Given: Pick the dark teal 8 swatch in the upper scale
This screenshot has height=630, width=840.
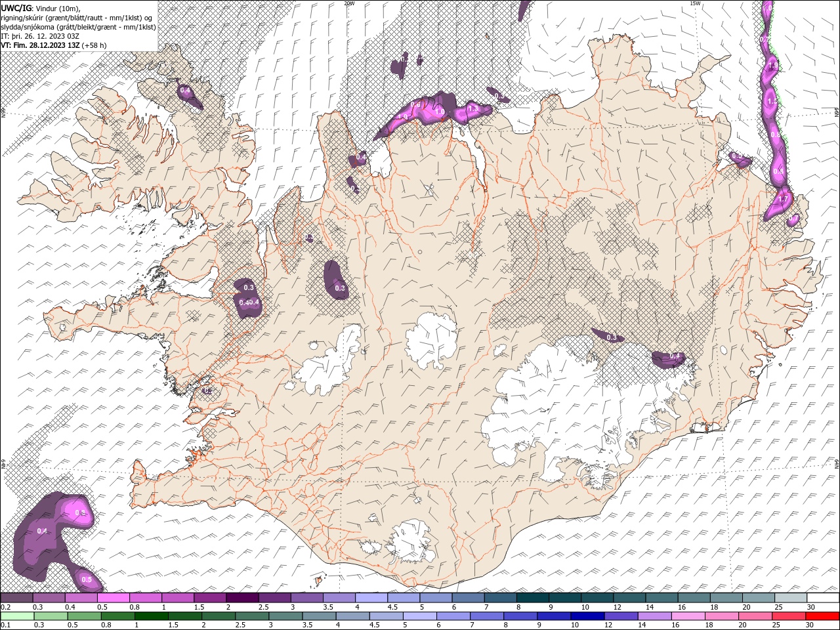Looking at the screenshot, I should point(533,598).
